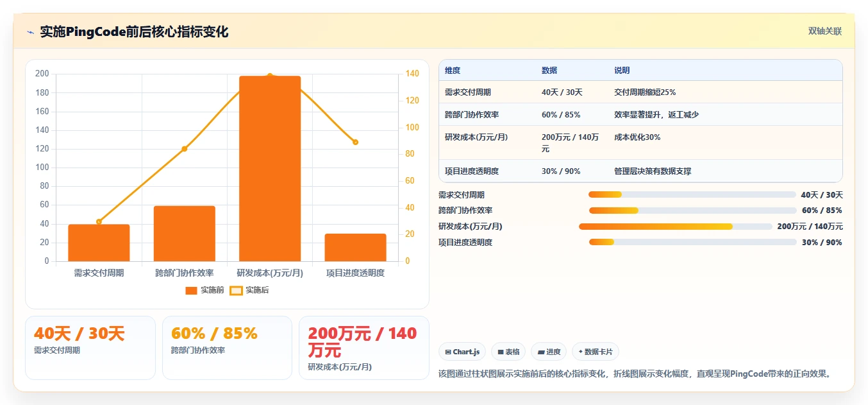
Task: Click the 说明 column header
Action: (622, 71)
